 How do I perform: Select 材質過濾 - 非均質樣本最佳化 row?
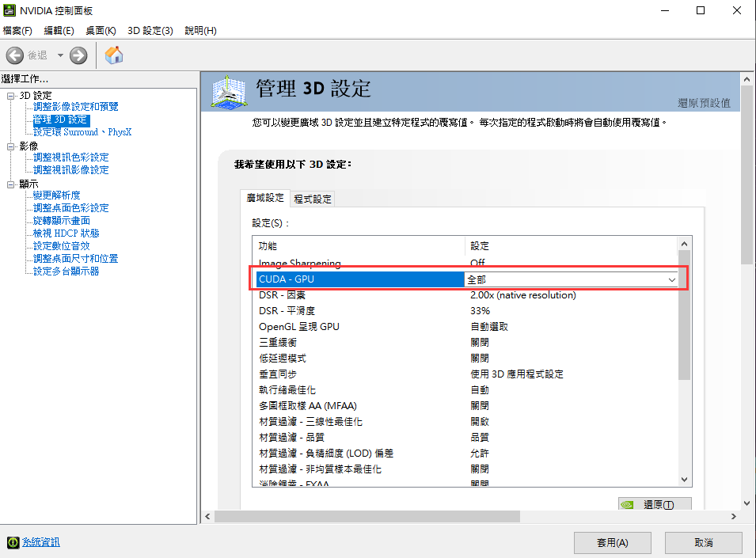tap(465, 469)
